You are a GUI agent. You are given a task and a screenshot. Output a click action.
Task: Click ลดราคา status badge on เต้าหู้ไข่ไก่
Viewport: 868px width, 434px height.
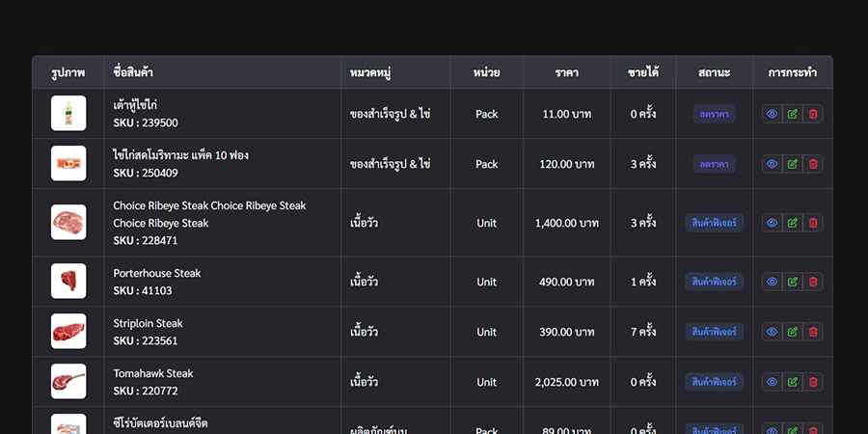click(x=714, y=114)
